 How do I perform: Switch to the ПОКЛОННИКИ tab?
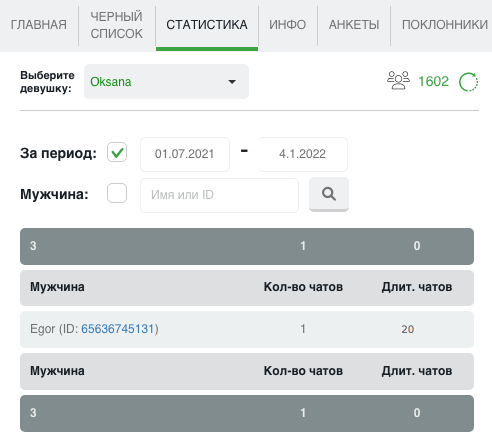(x=445, y=25)
